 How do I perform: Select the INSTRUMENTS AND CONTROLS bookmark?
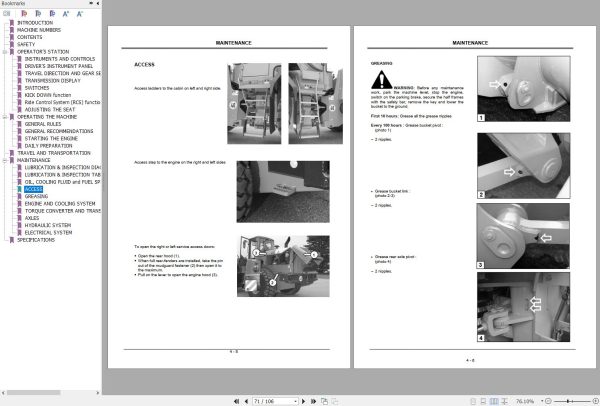(x=60, y=59)
